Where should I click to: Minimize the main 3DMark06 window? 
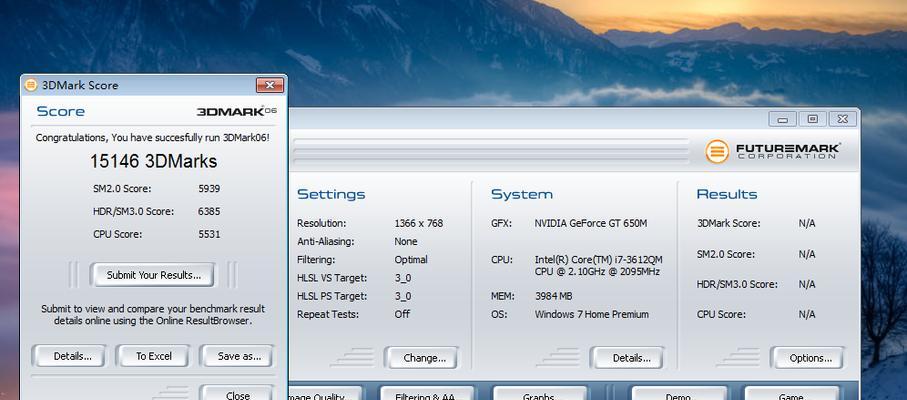782,119
